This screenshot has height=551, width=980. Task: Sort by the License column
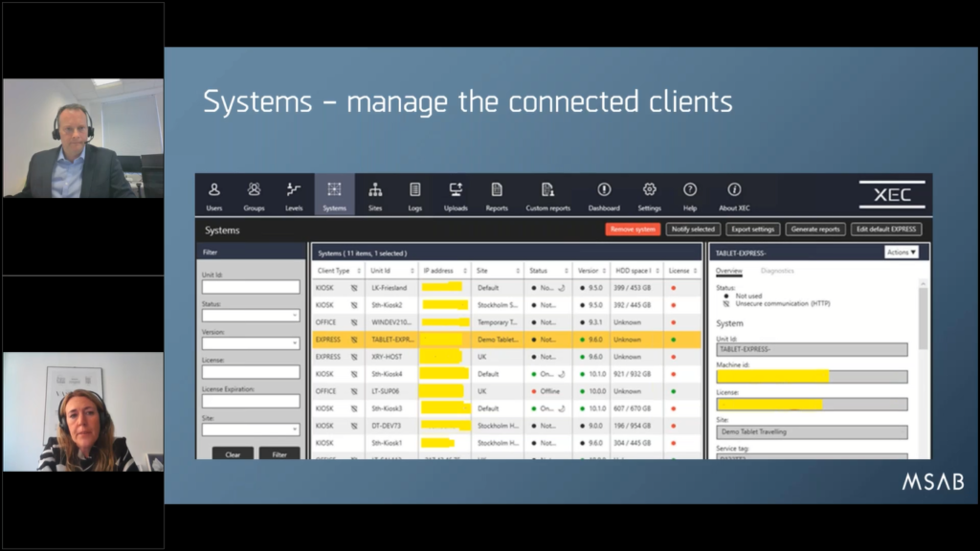coord(682,271)
